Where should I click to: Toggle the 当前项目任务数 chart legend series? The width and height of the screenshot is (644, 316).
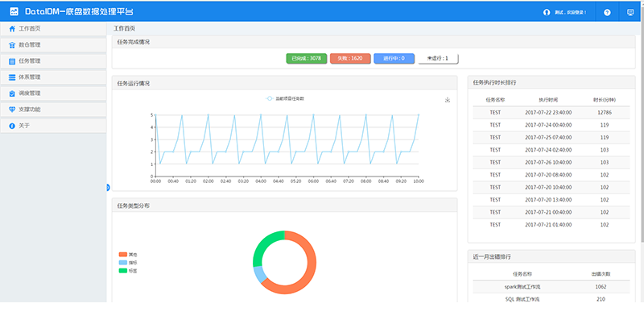285,98
